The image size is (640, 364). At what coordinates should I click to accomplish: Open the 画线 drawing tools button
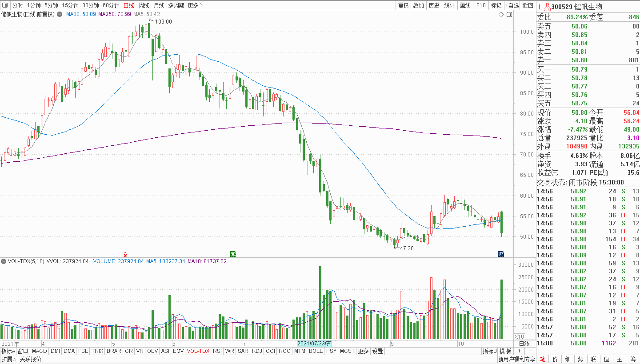(465, 5)
